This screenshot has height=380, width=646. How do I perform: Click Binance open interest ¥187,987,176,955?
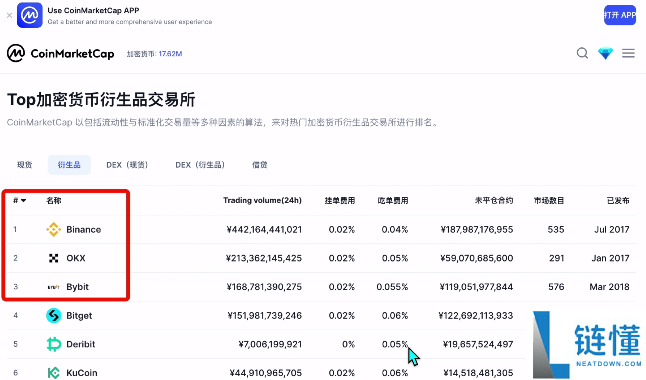[477, 230]
